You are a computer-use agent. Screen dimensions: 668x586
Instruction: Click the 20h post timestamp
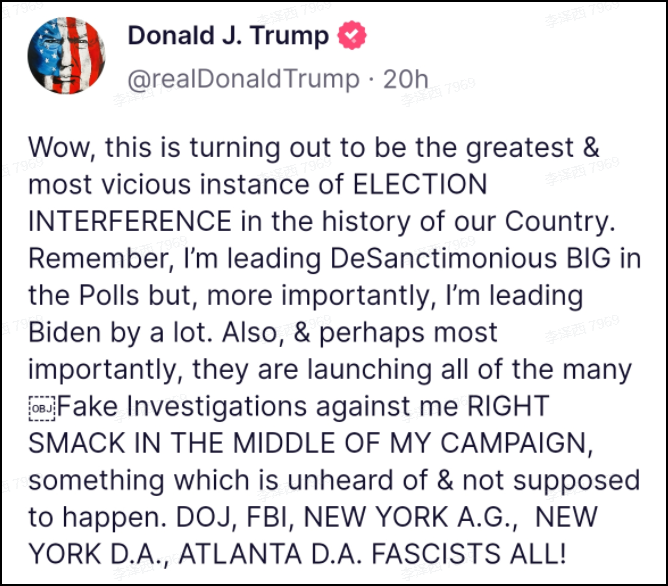tap(406, 78)
